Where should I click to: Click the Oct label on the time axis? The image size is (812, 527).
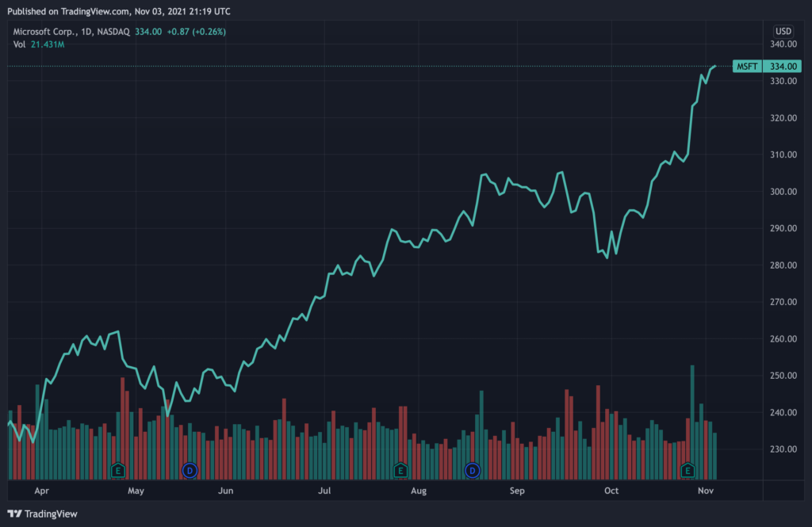(x=611, y=491)
